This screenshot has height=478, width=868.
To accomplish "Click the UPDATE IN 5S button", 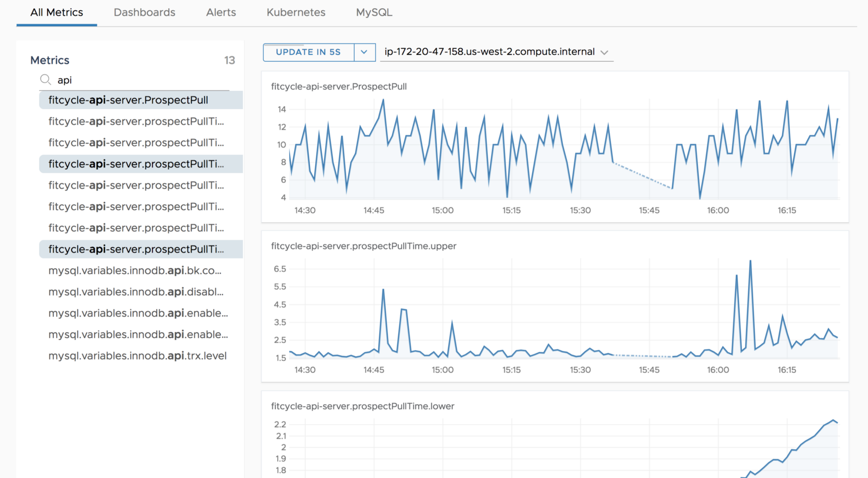I will point(308,52).
